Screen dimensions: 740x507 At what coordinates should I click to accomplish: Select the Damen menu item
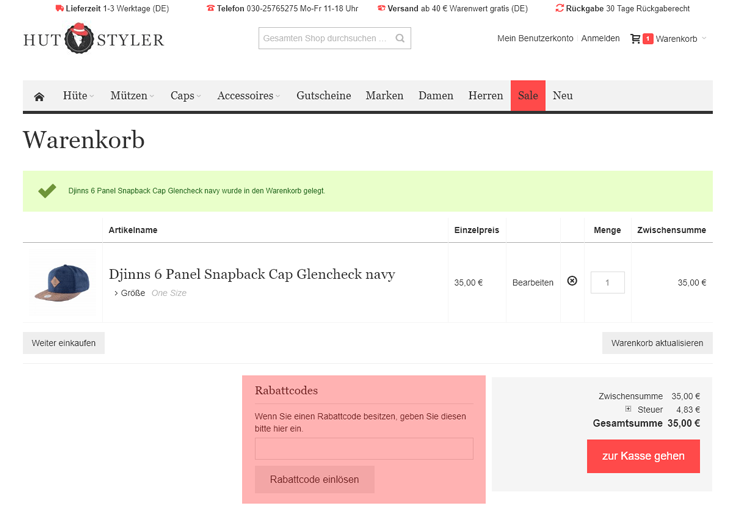pyautogui.click(x=436, y=95)
